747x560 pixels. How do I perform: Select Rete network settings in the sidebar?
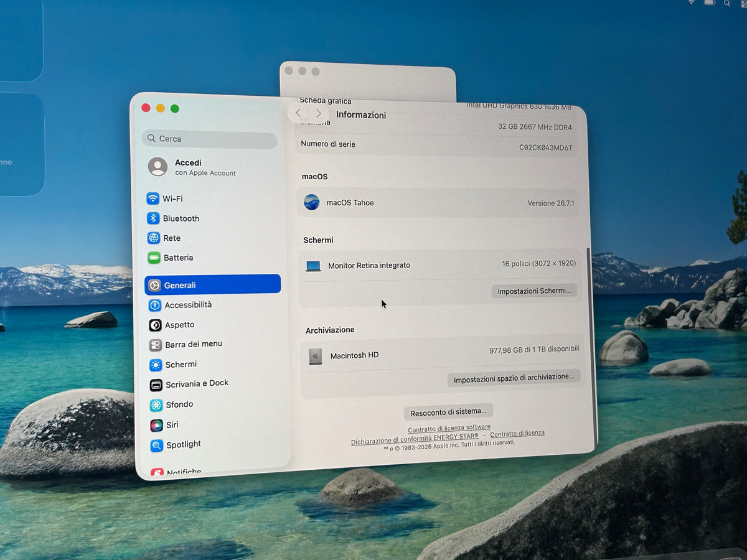pos(164,238)
